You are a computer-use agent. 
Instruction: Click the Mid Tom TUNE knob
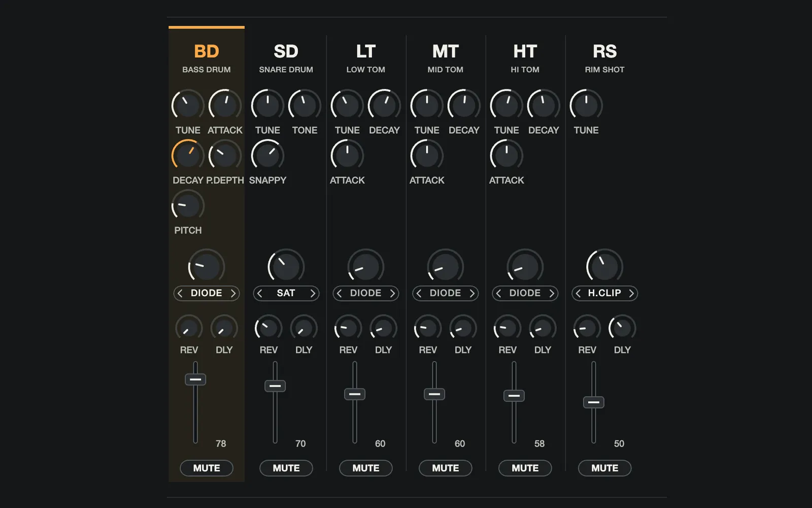click(x=427, y=105)
